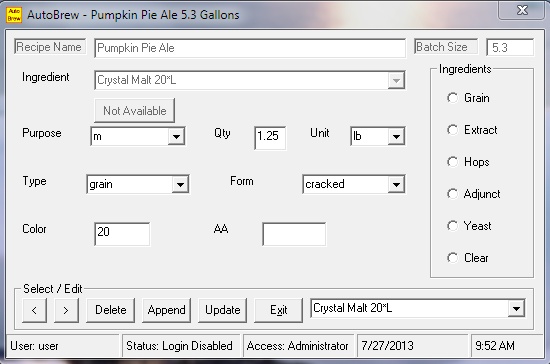The width and height of the screenshot is (550, 364).
Task: Click the window title 'AutoBrew - Pumpkin Pie Ale 5.3 Gallons'
Action: pos(133,15)
